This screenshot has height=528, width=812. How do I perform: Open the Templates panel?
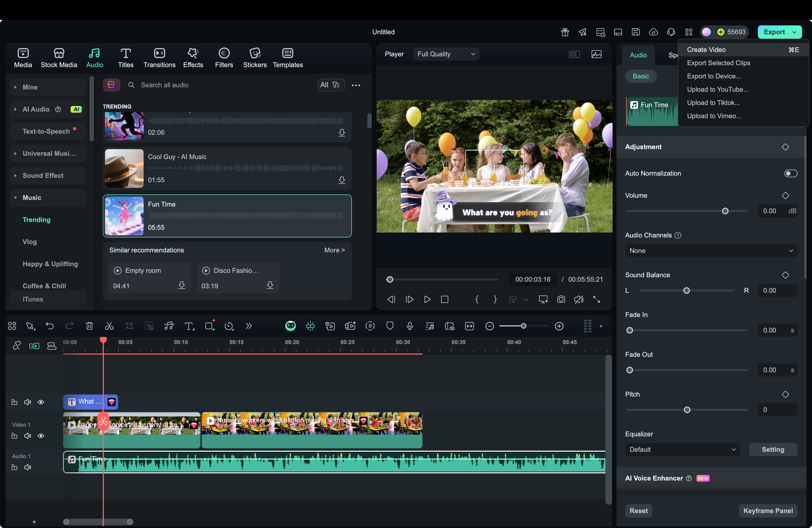(x=288, y=58)
